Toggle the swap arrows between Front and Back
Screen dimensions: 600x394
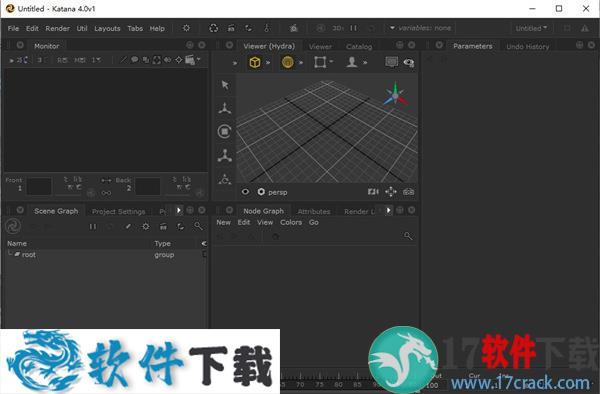[106, 180]
